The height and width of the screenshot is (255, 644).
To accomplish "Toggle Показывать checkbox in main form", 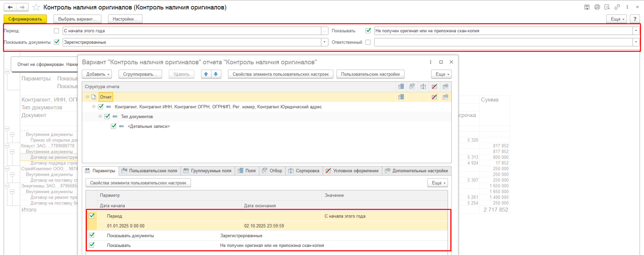I will (x=368, y=31).
